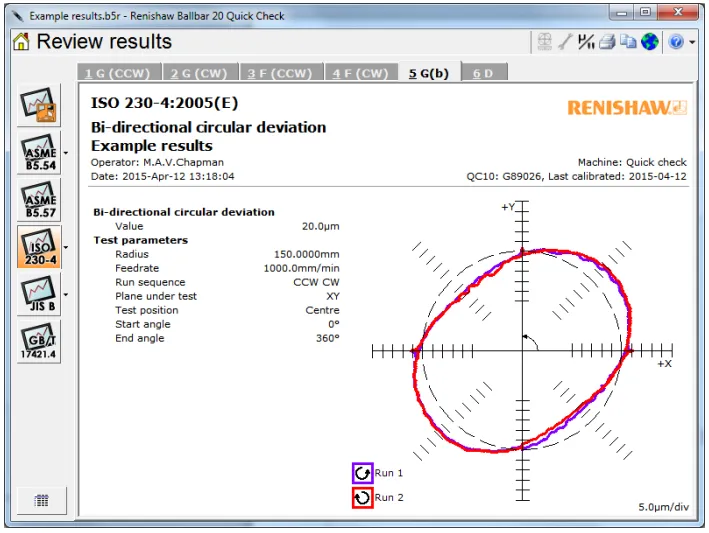The width and height of the screenshot is (709, 533).
Task: Click the ISO 230-4:2005(E) heading
Action: click(165, 103)
